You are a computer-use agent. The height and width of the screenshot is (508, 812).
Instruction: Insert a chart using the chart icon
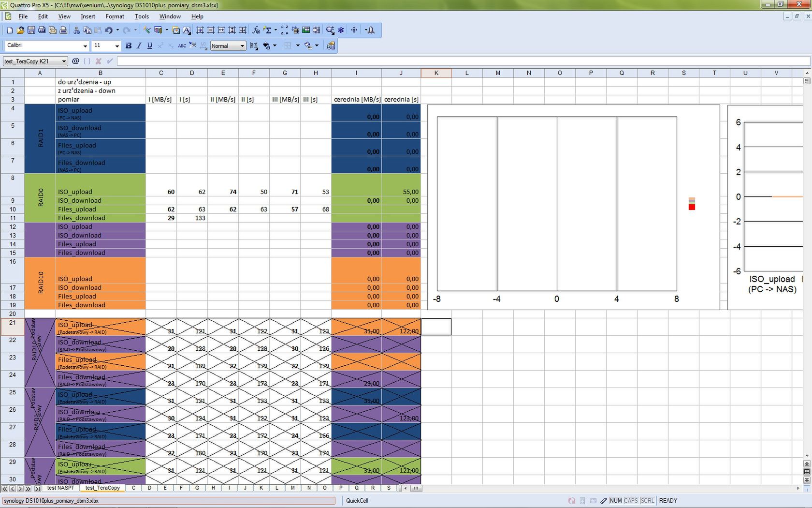tap(158, 30)
